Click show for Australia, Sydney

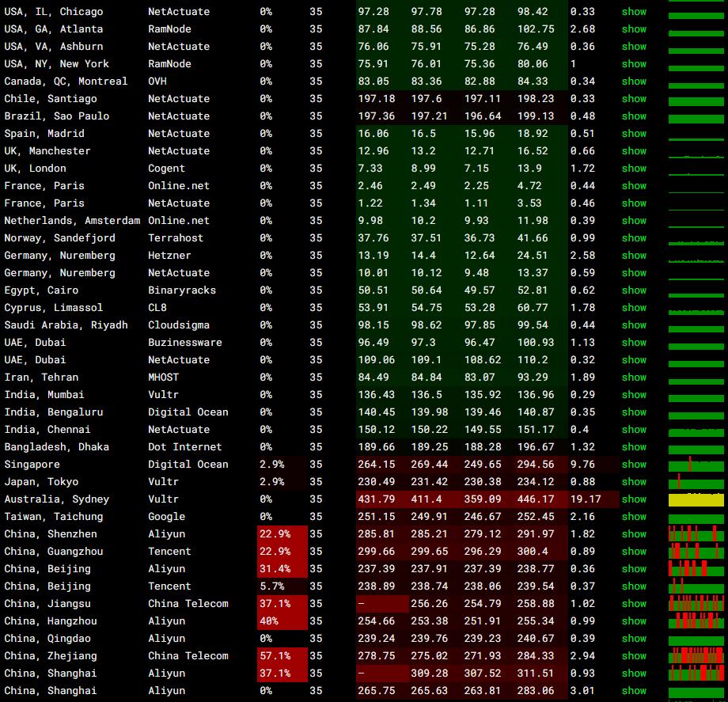(634, 499)
